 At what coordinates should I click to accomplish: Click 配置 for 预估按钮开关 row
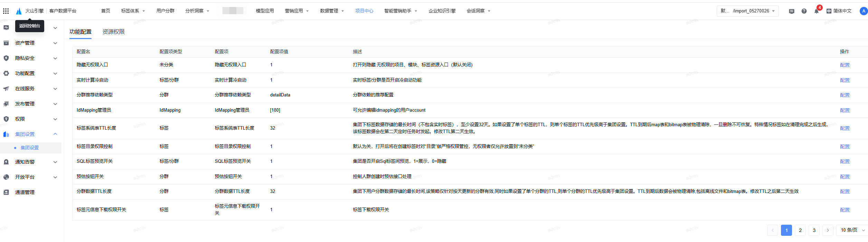(x=845, y=177)
